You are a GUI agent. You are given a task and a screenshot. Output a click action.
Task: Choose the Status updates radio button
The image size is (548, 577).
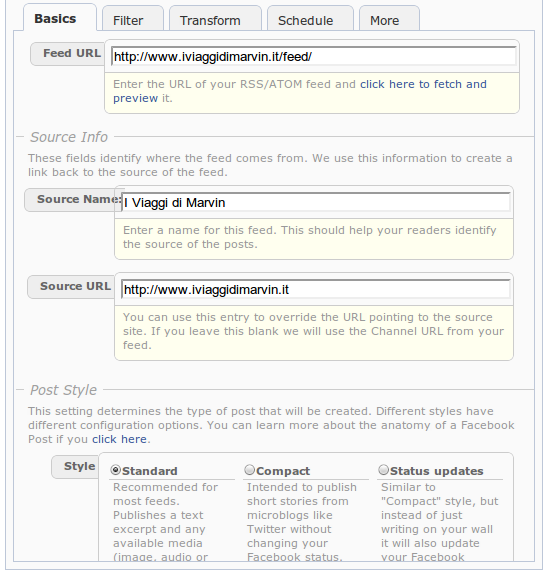click(383, 470)
